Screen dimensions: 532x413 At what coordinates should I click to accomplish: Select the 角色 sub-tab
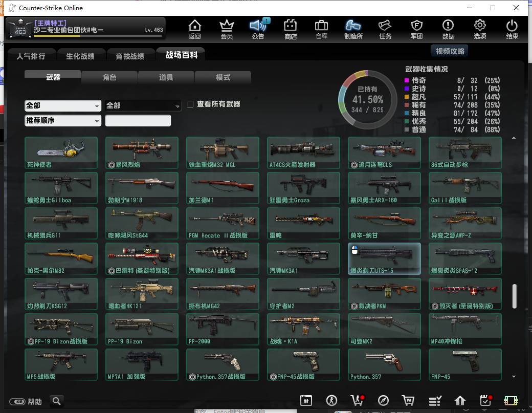point(109,77)
